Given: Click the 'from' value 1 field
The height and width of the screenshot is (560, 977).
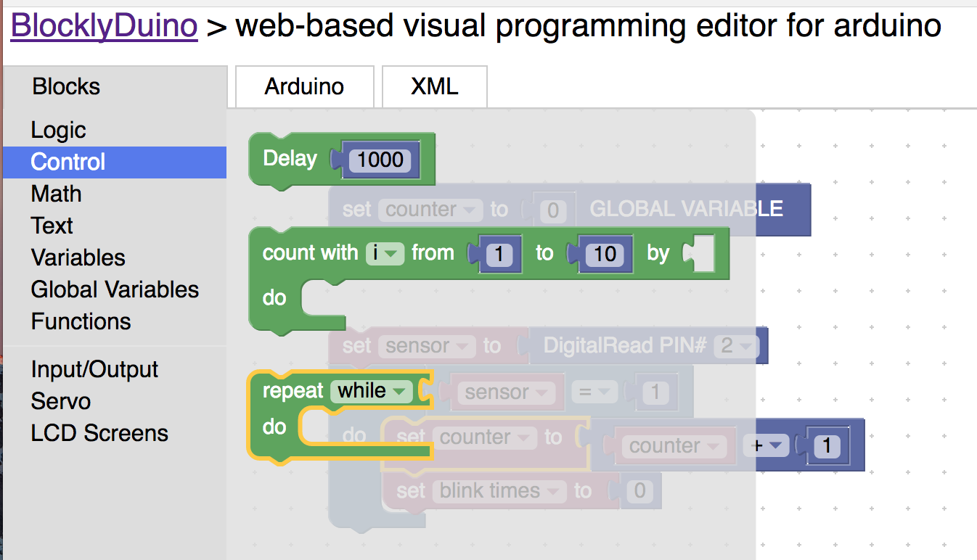Looking at the screenshot, I should tap(499, 254).
